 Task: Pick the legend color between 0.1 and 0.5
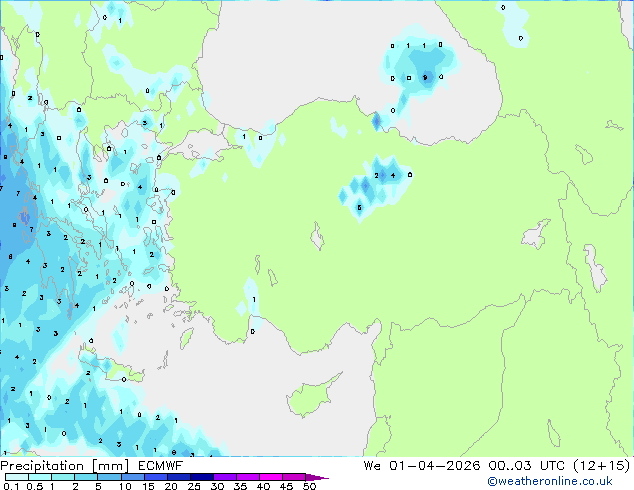[x=17, y=477]
